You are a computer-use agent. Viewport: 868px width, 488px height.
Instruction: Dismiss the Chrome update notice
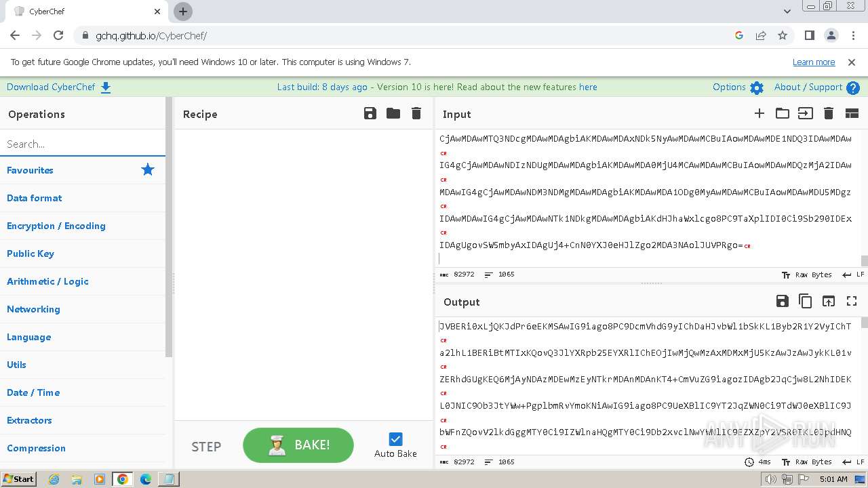pyautogui.click(x=852, y=62)
